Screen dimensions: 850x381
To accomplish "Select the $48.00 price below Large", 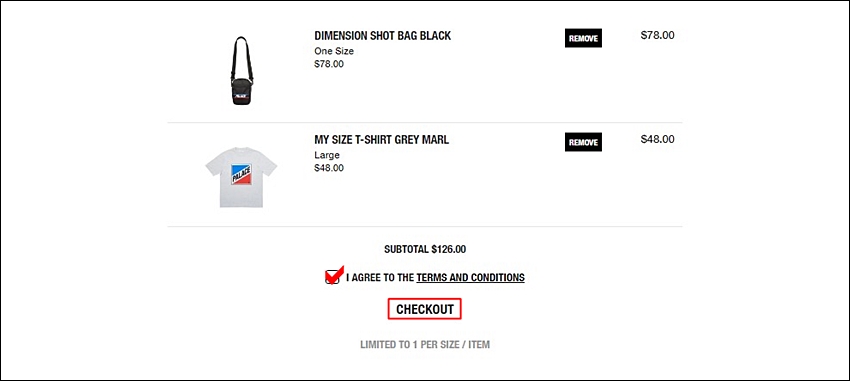I will (329, 168).
